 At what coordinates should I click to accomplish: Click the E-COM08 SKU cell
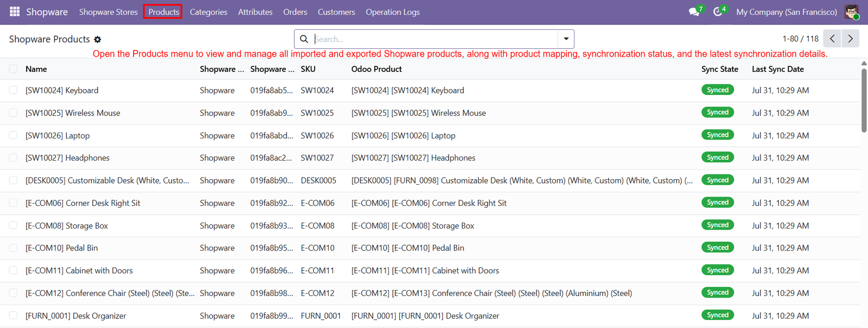(x=318, y=225)
